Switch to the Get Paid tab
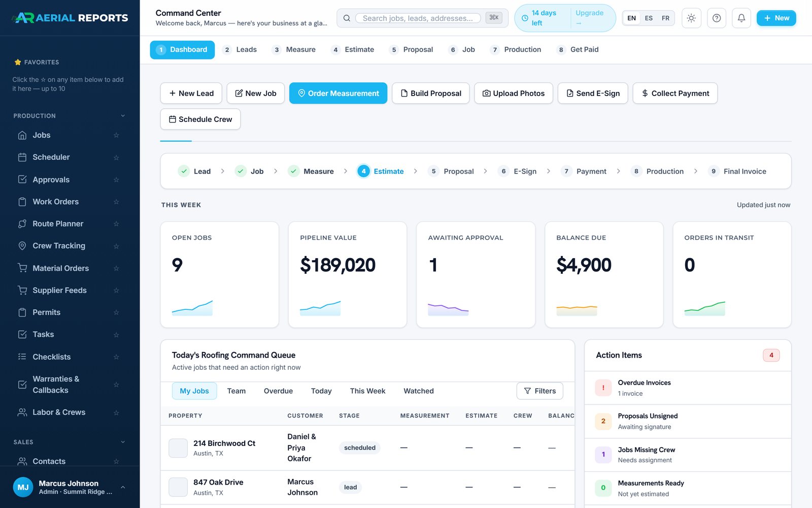This screenshot has width=812, height=508. coord(578,50)
